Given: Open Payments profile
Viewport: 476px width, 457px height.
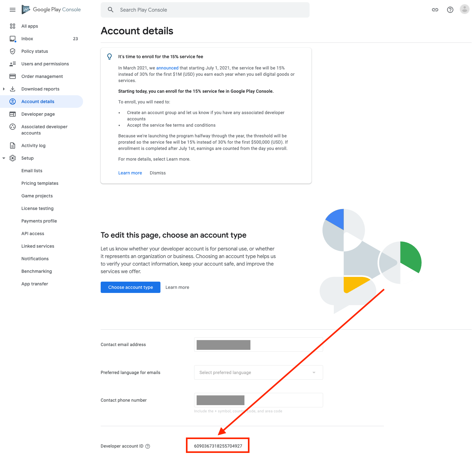Looking at the screenshot, I should tap(39, 221).
